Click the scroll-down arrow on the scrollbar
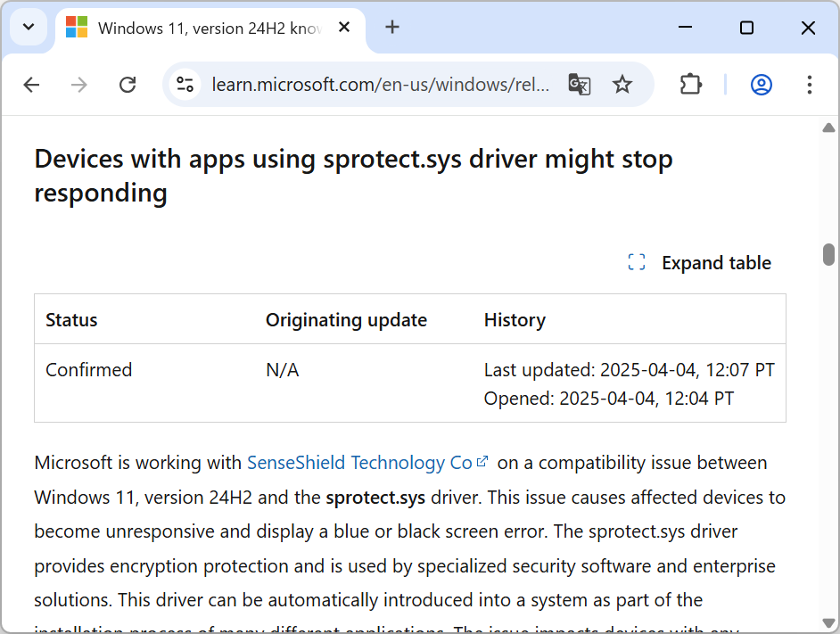Viewport: 840px width, 634px height. (x=828, y=624)
